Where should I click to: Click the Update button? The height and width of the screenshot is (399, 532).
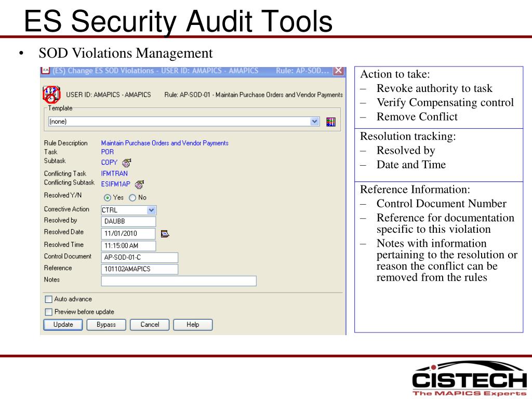pos(63,325)
